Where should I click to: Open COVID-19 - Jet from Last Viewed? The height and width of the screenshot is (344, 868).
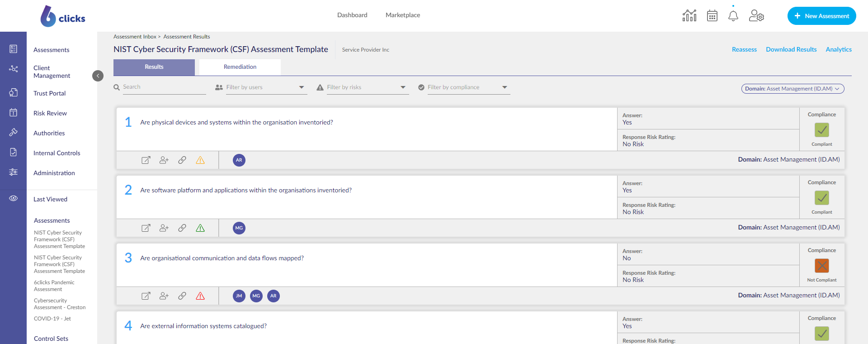52,319
